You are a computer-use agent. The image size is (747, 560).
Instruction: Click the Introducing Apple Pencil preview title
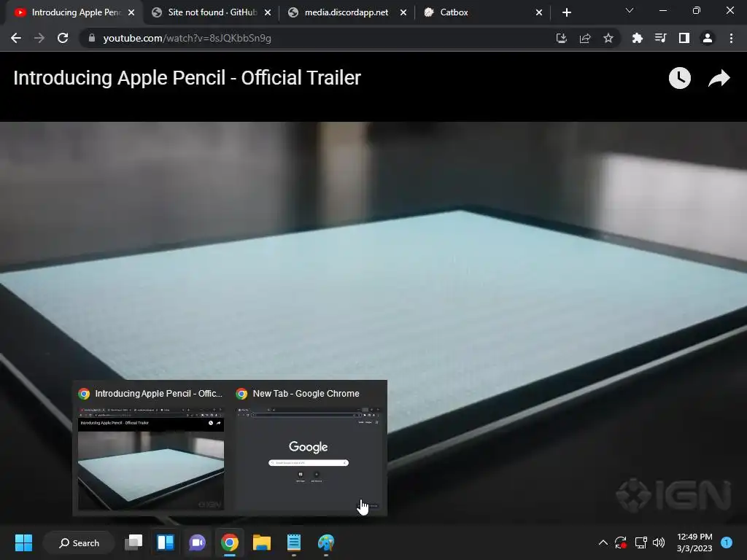(158, 393)
